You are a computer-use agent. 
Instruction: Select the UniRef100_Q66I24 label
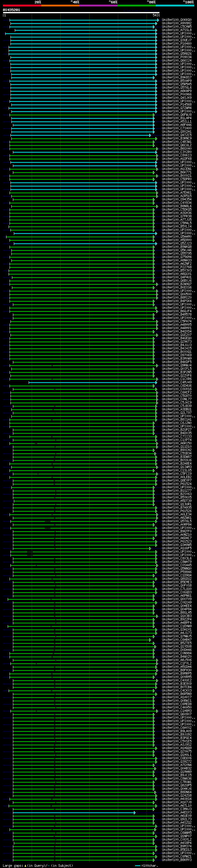[176, 61]
